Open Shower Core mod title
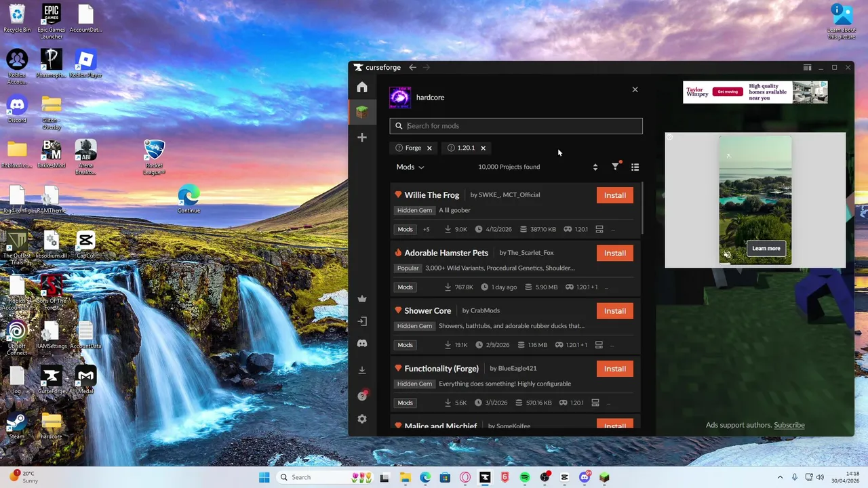Viewport: 868px width, 488px height. pyautogui.click(x=428, y=310)
